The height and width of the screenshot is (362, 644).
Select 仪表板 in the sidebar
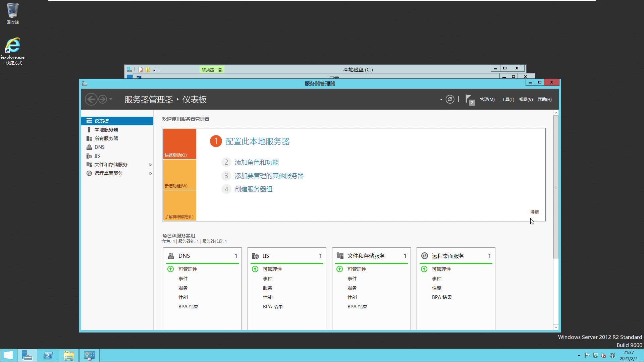(x=117, y=121)
